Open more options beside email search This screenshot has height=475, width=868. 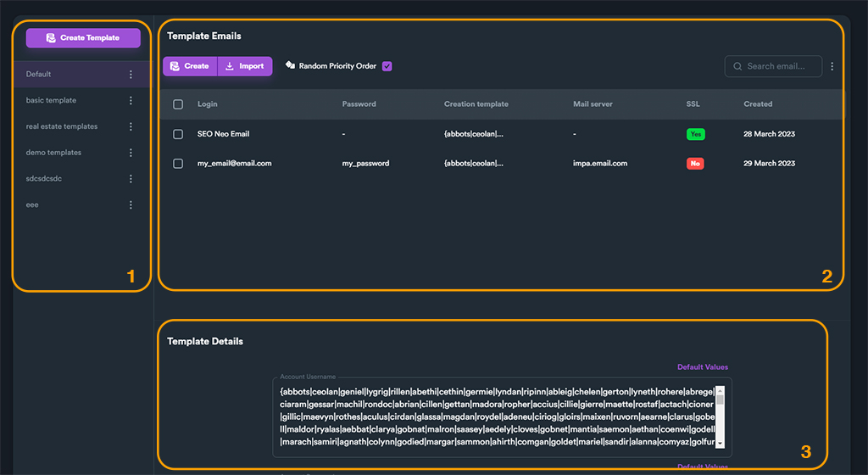832,66
